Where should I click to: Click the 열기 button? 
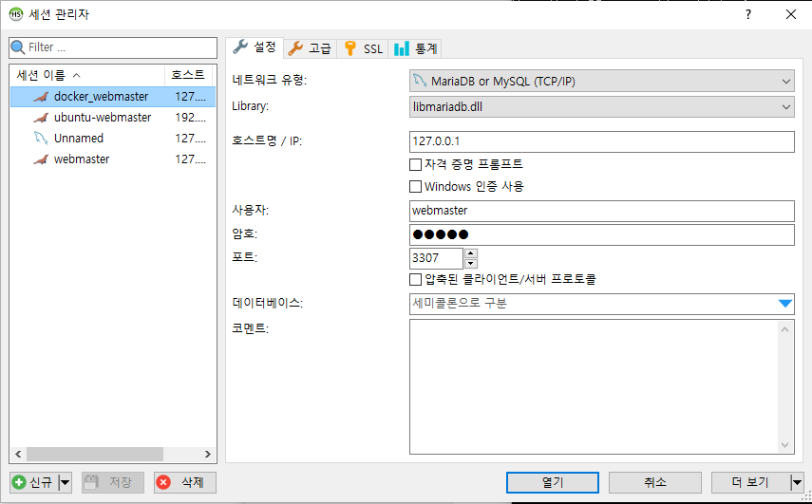coord(553,482)
